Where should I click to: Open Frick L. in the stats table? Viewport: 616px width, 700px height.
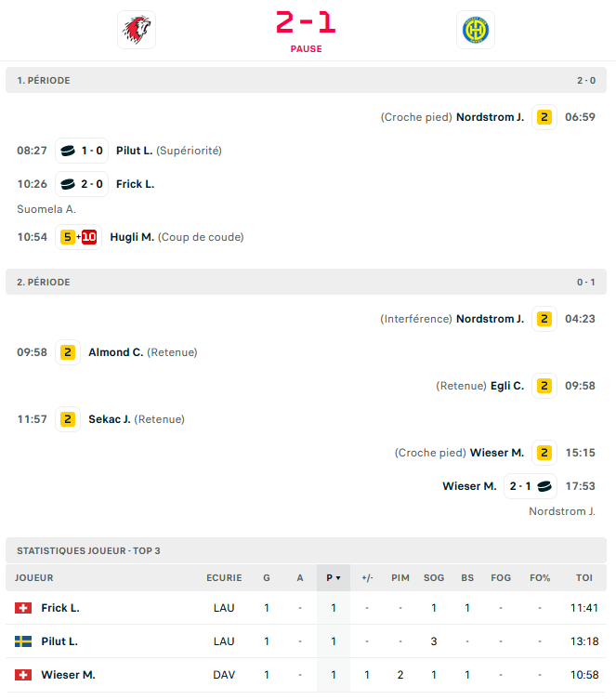click(x=60, y=608)
